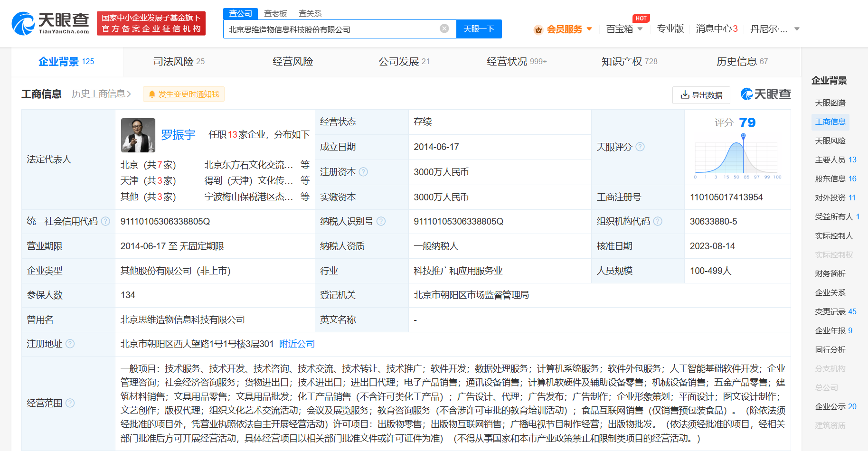Image resolution: width=868 pixels, height=451 pixels.
Task: Go to 财务简析 in sidebar
Action: click(830, 273)
